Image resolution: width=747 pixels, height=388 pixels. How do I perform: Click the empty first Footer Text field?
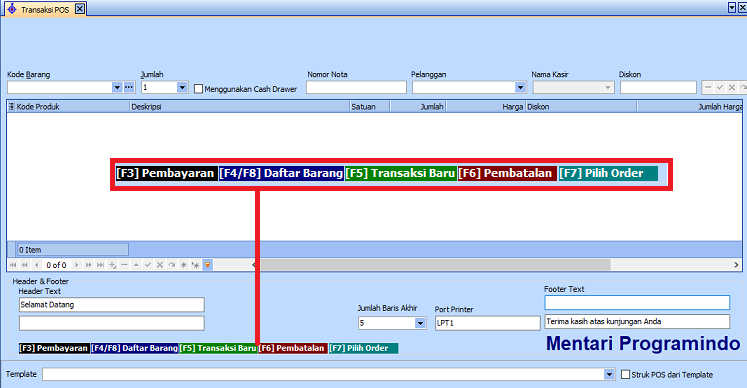click(637, 303)
